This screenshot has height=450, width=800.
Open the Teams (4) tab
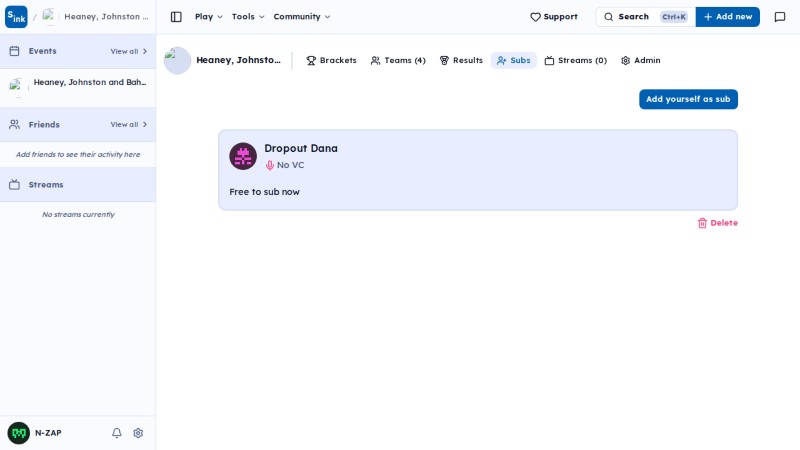(398, 60)
